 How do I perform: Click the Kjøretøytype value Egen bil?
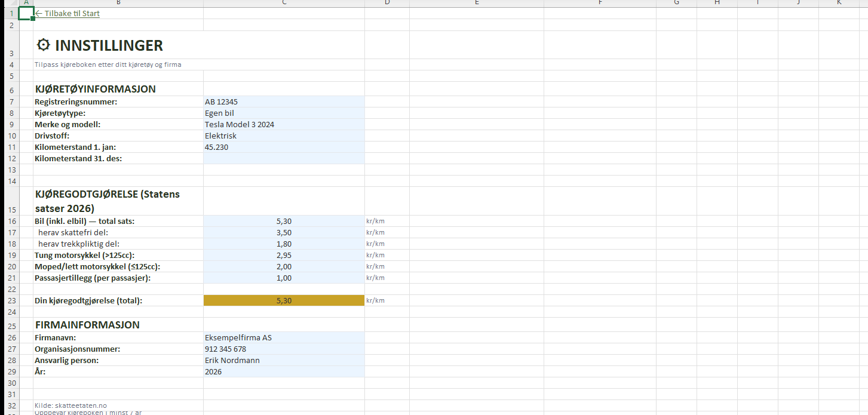click(284, 113)
